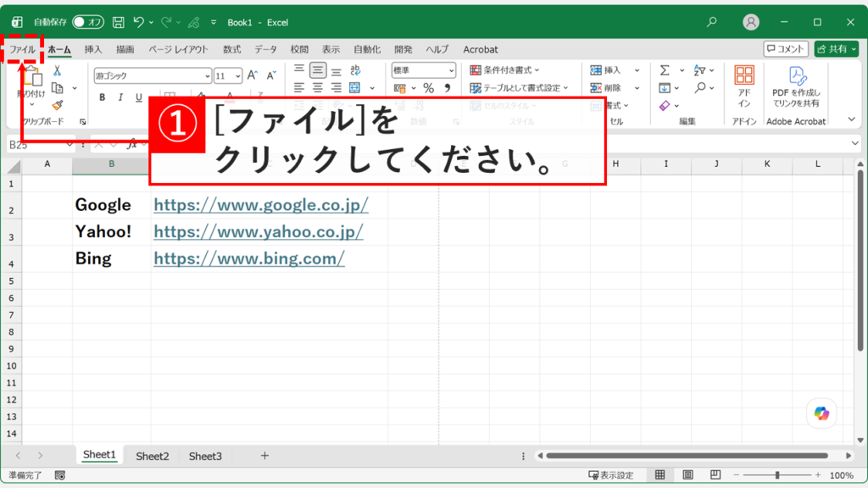Open the search magnifier in title bar
Screen dimensions: 868x488
tap(712, 22)
